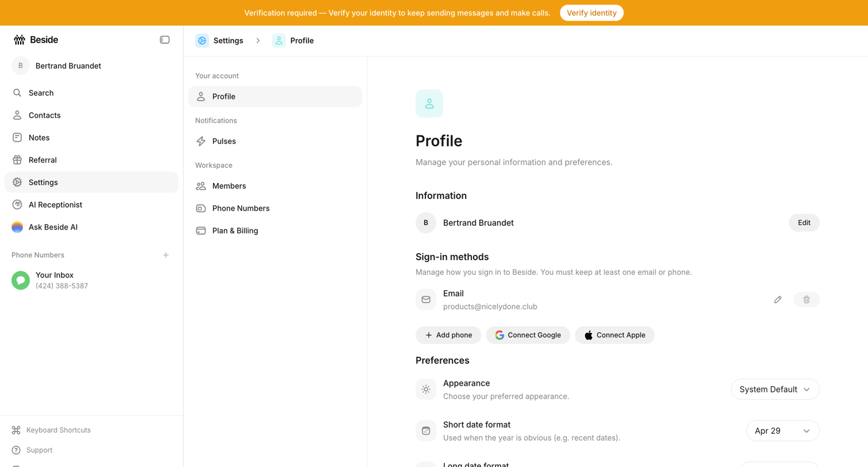Open Short date format Apr 29 dropdown

coord(782,431)
